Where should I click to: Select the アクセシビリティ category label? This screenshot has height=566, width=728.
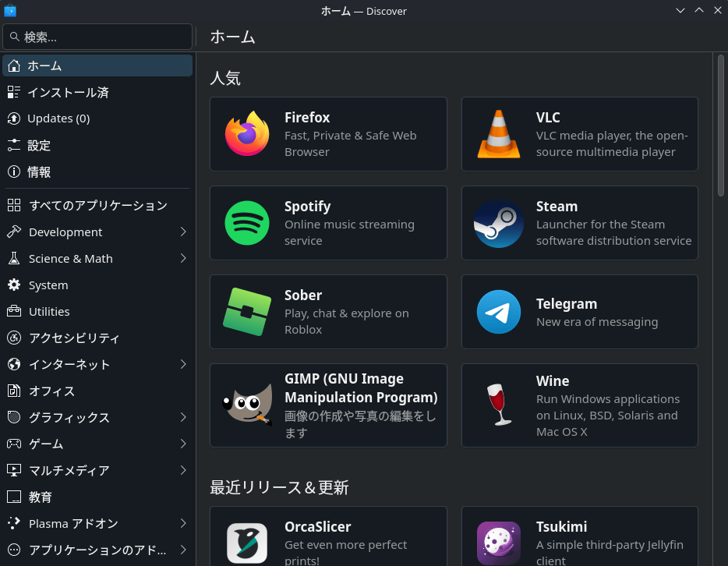(x=74, y=338)
